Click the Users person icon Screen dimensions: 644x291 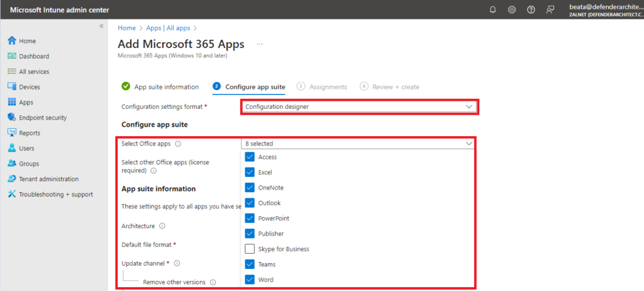[x=12, y=148]
